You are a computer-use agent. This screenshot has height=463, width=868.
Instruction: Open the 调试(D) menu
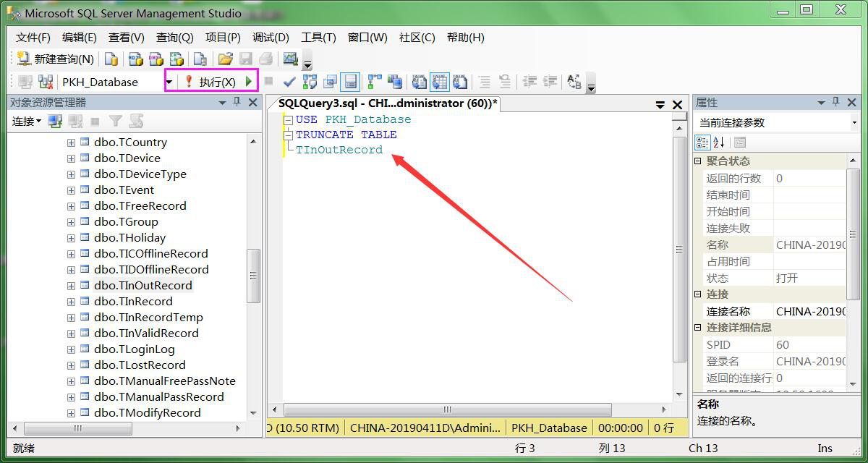[x=271, y=38]
